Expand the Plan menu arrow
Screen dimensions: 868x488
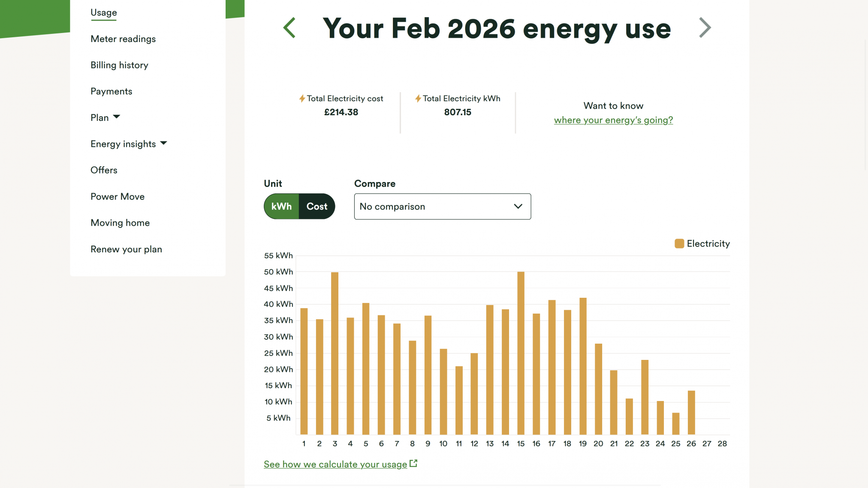click(116, 117)
